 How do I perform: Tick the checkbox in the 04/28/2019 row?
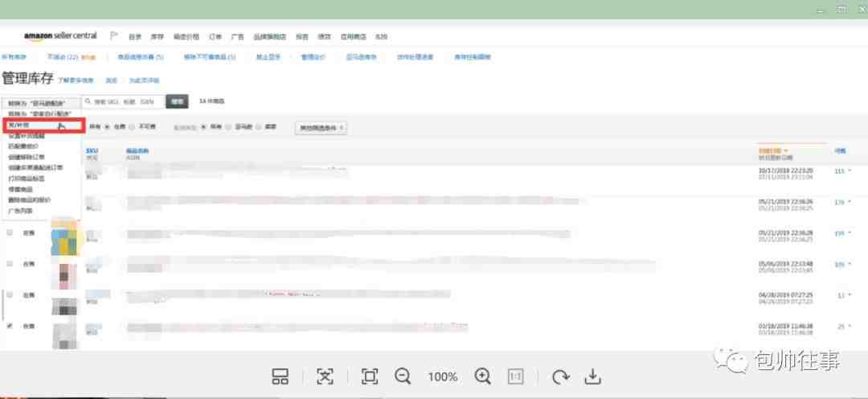10,295
